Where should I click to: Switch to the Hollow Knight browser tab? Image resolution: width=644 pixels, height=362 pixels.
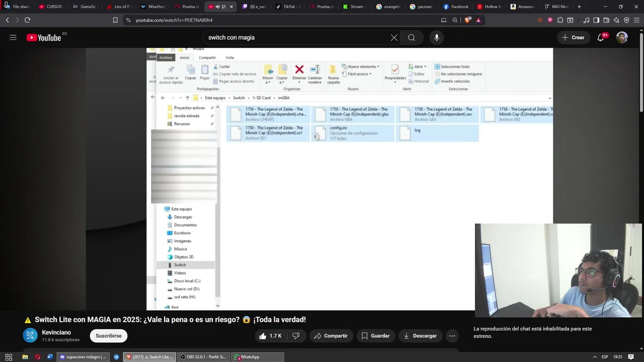click(x=490, y=7)
